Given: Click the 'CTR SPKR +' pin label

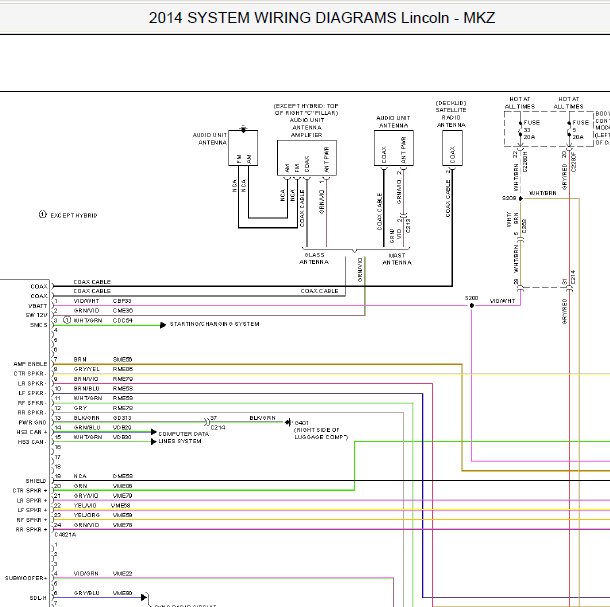Looking at the screenshot, I should tap(30, 490).
